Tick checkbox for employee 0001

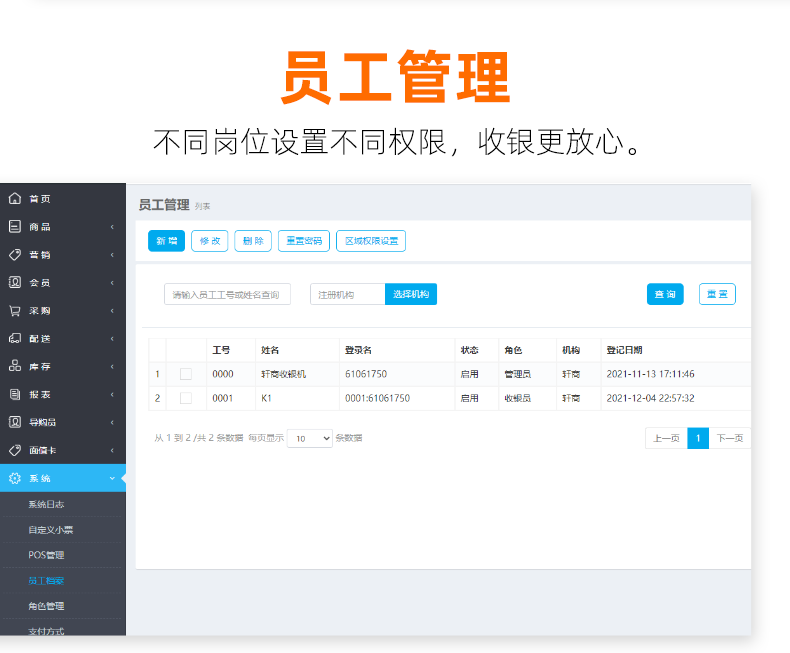pyautogui.click(x=186, y=398)
